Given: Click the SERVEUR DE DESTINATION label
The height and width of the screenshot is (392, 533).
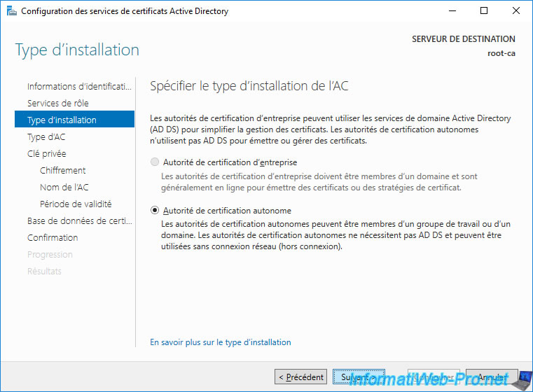Looking at the screenshot, I should coord(464,39).
